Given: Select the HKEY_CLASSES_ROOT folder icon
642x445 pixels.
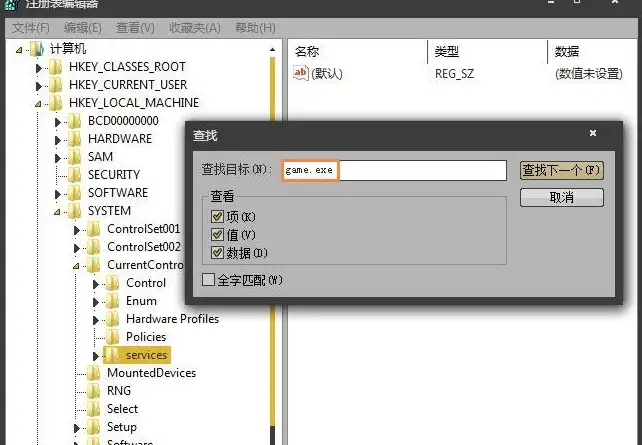Looking at the screenshot, I should tap(55, 67).
